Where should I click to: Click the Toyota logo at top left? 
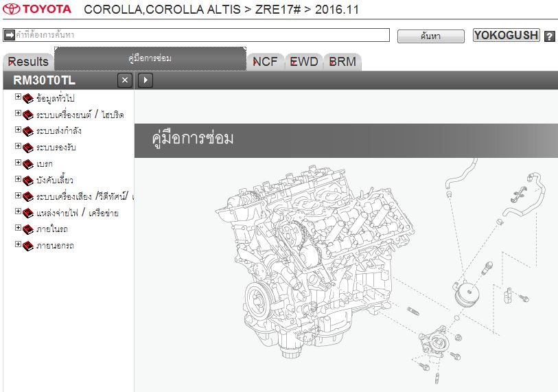point(37,9)
